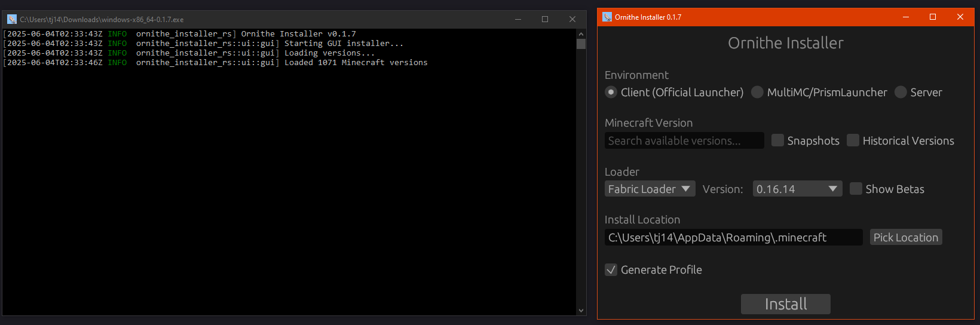Click the 'Loading versions...' log line
Viewport: 980px width, 325px height.
[x=189, y=53]
